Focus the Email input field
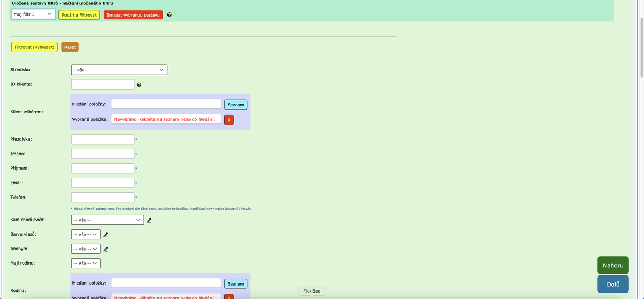This screenshot has height=299, width=644. pos(103,183)
